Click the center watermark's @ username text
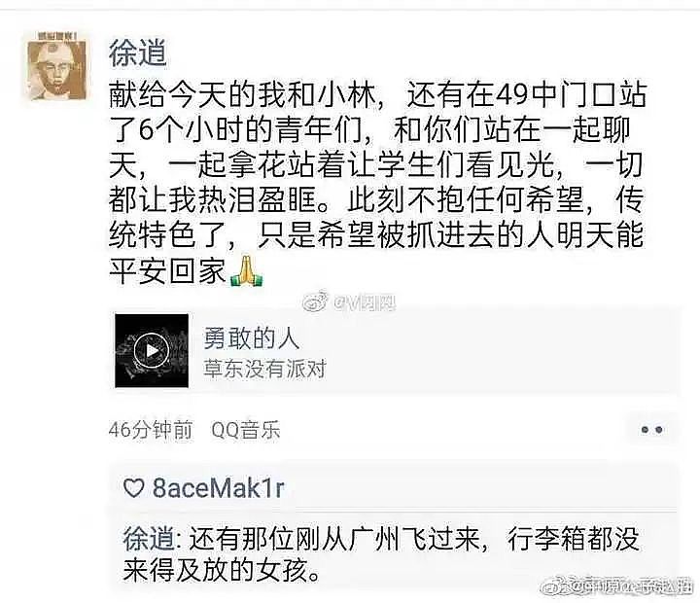700x603 pixels. [364, 303]
